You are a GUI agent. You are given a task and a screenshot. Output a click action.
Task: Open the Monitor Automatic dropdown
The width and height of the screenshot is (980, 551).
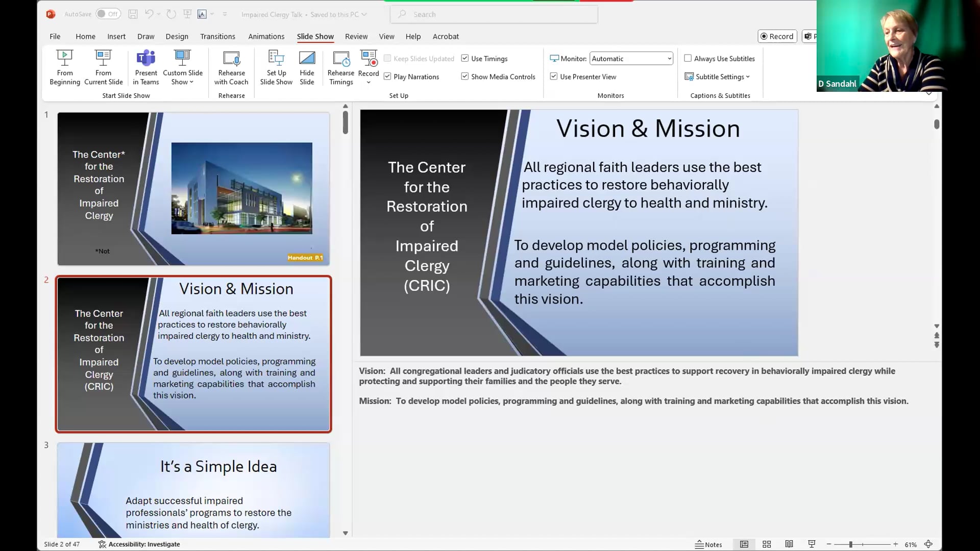coord(669,59)
